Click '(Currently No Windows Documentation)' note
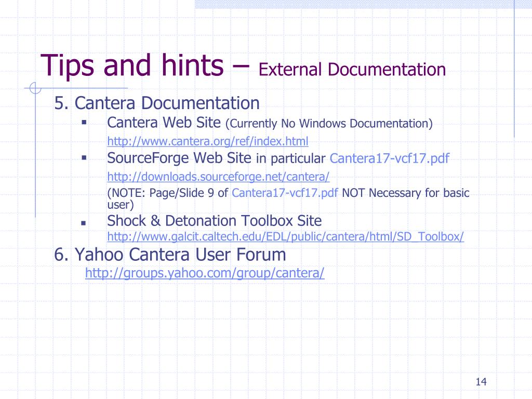The height and width of the screenshot is (399, 532). click(x=329, y=124)
